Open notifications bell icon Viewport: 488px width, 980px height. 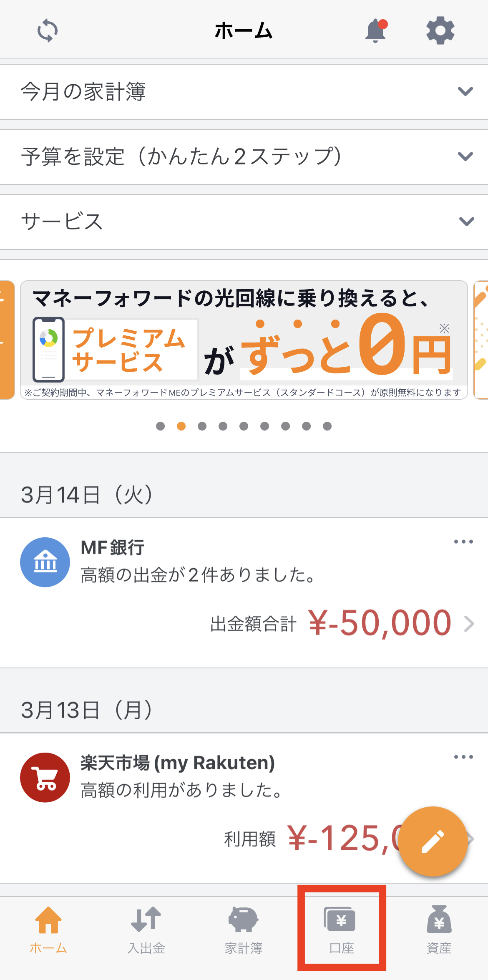[376, 30]
